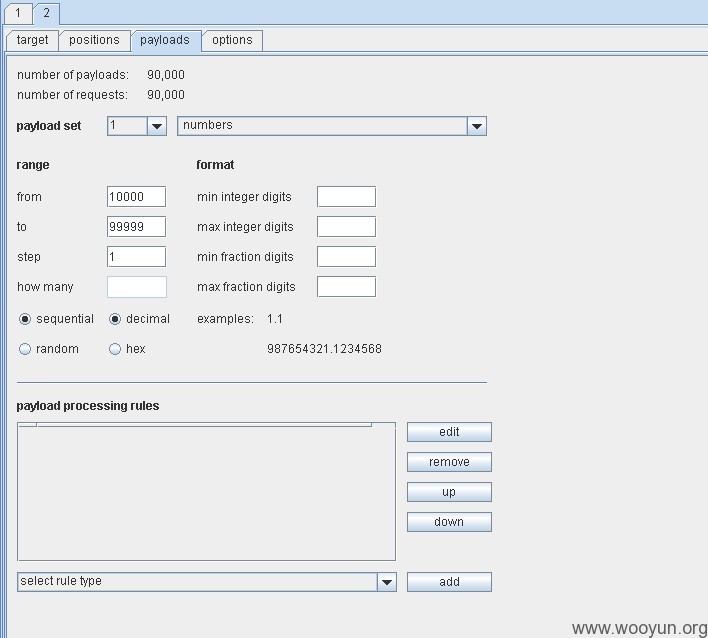
Task: Click the min fraction digits field
Action: tap(346, 257)
